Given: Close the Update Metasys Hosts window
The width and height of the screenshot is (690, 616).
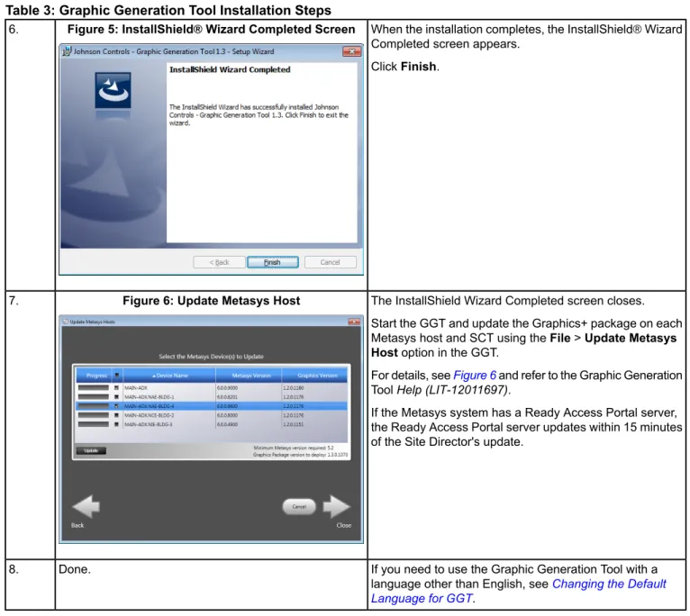Looking at the screenshot, I should click(x=354, y=322).
